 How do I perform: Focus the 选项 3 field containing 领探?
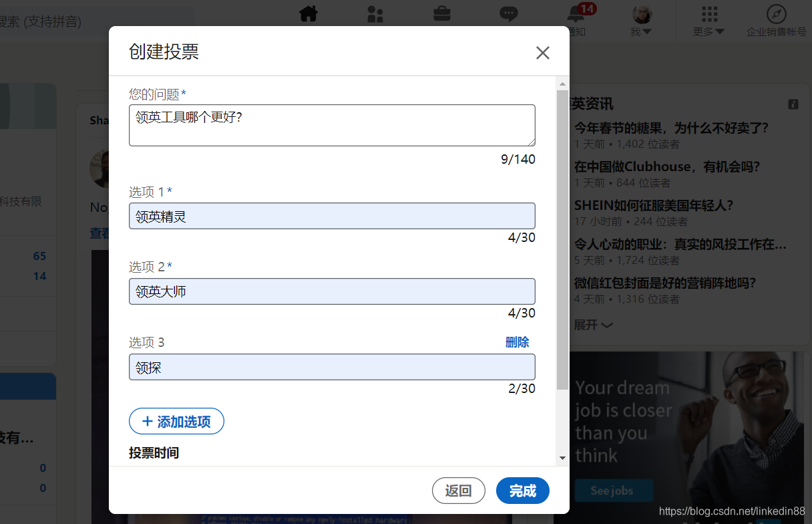pos(332,367)
